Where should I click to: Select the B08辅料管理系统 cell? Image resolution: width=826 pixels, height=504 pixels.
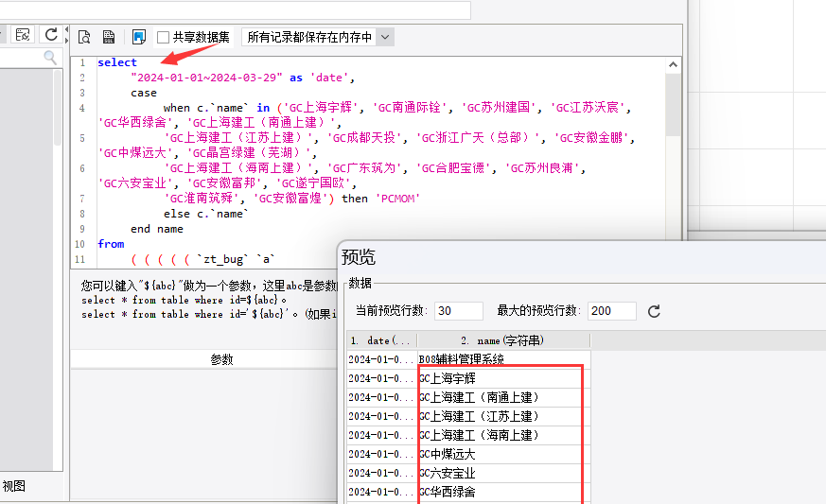[x=503, y=359]
